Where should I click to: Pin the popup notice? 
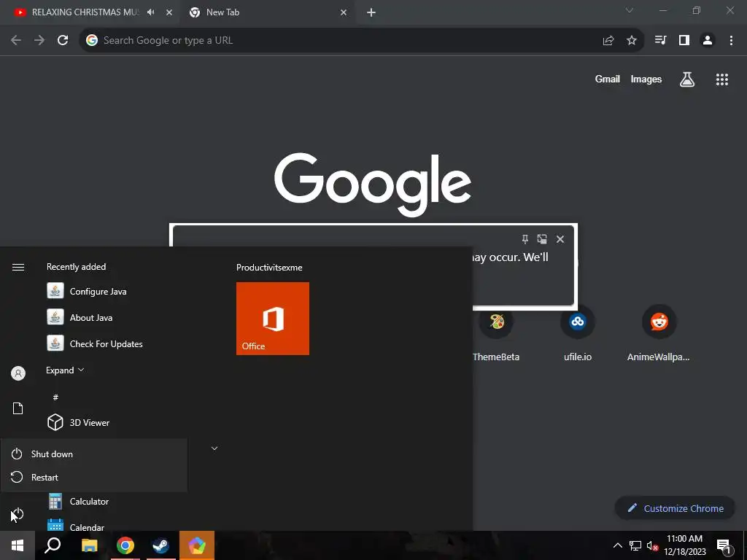click(525, 239)
